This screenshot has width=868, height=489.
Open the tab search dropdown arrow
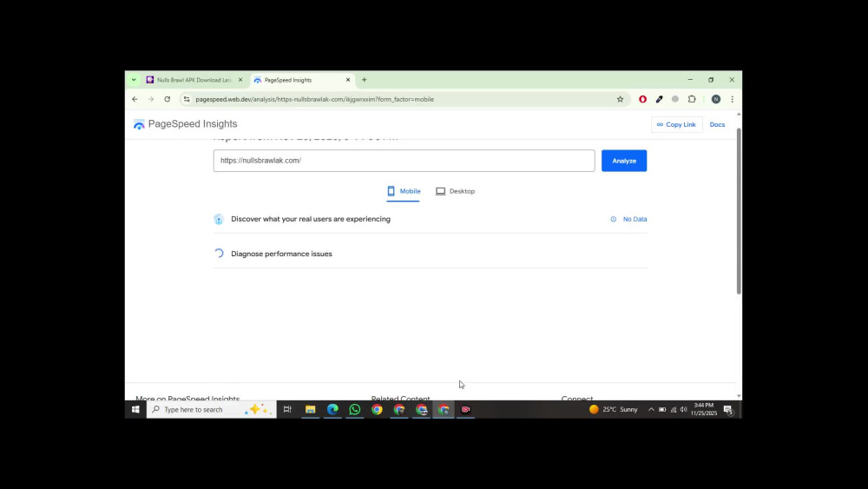[134, 80]
